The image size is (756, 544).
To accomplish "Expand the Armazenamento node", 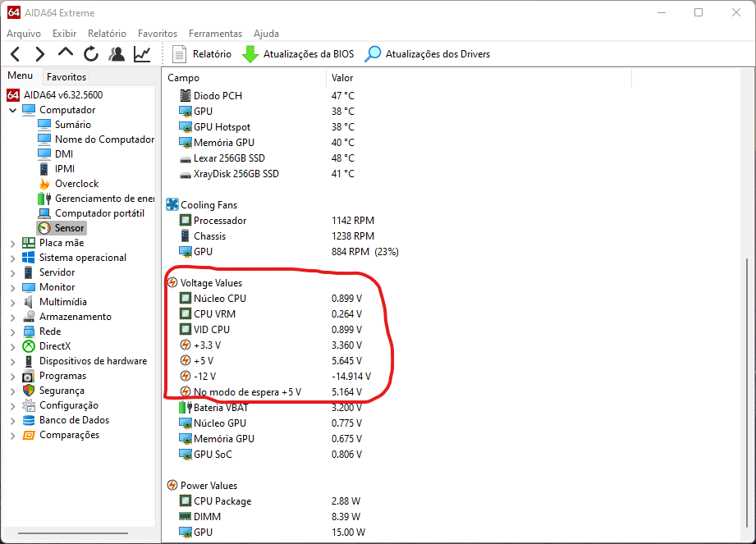I will [x=12, y=317].
